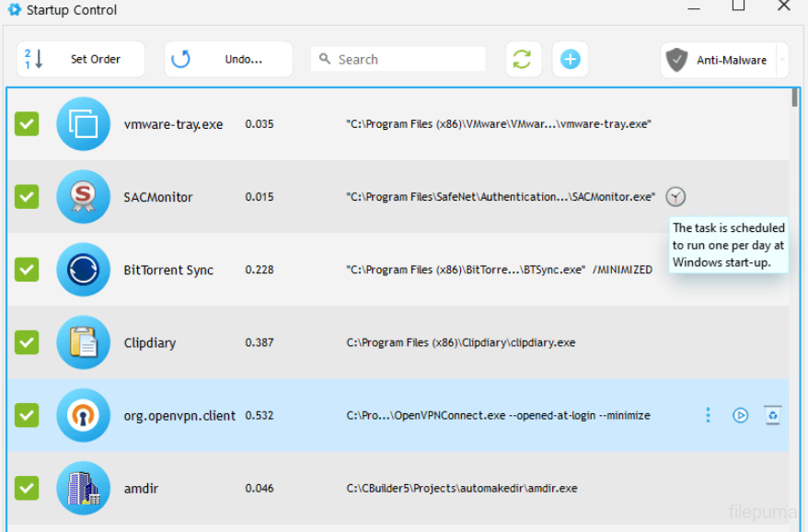Click the green refresh icon

(x=523, y=59)
